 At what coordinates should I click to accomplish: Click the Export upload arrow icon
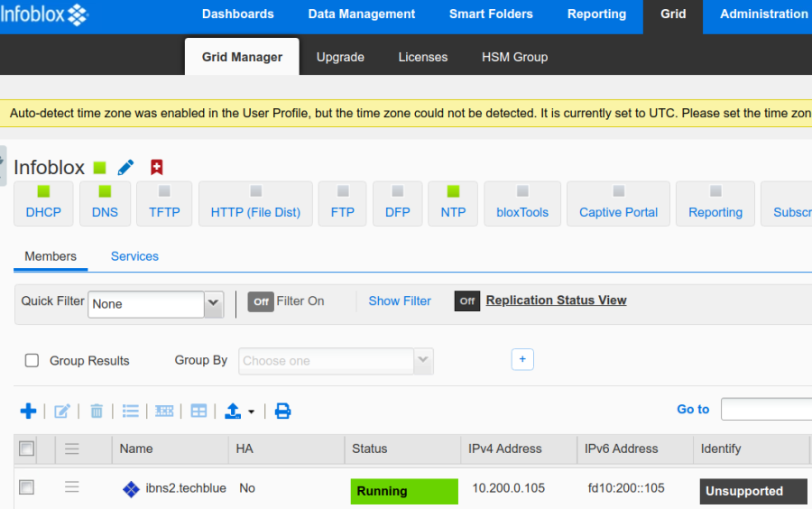click(233, 411)
